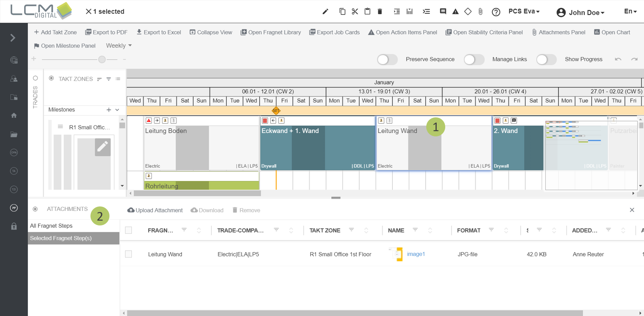The width and height of the screenshot is (644, 316).
Task: Click the M1 milestone marker on timeline
Action: coord(276,111)
